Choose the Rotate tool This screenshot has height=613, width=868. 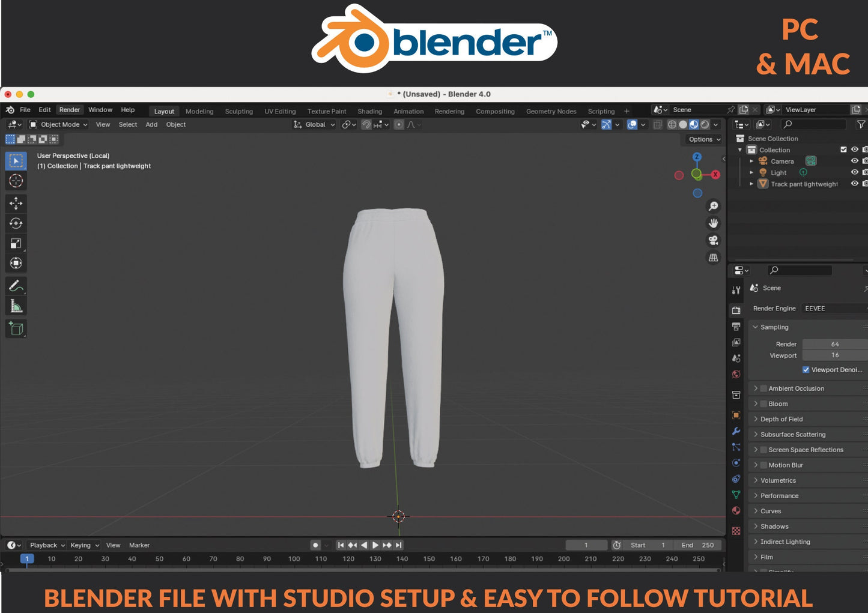[x=16, y=223]
